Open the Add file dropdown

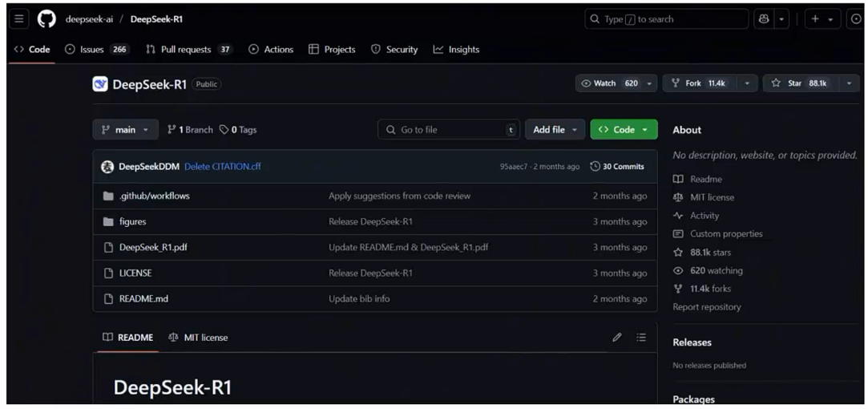coord(555,130)
